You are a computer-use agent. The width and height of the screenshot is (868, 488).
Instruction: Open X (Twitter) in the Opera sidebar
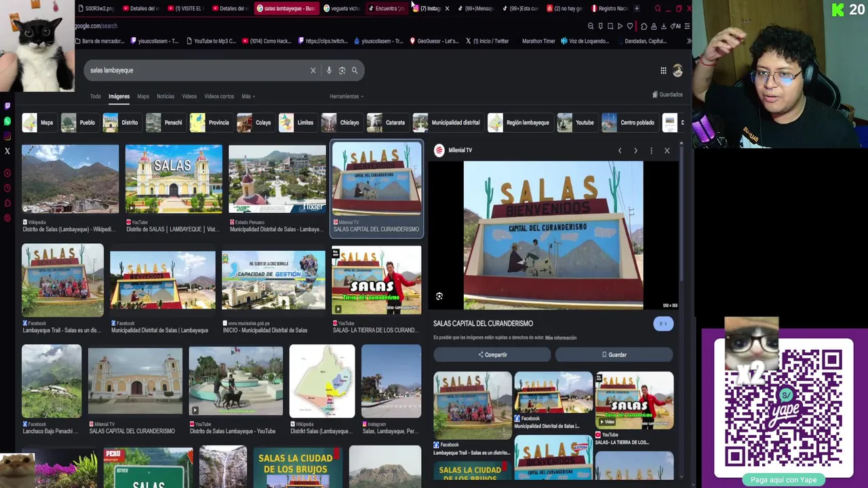point(7,151)
